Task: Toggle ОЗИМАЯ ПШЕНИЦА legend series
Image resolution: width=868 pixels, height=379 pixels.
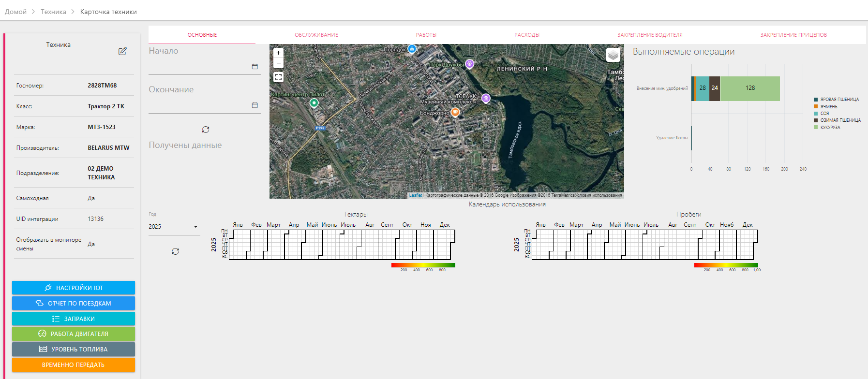Action: (840, 120)
